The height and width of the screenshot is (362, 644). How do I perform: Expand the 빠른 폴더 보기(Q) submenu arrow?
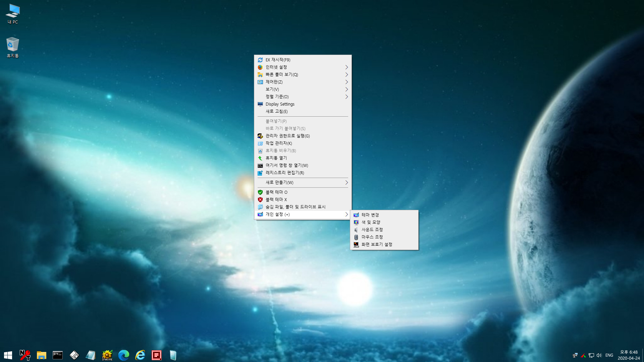click(346, 75)
